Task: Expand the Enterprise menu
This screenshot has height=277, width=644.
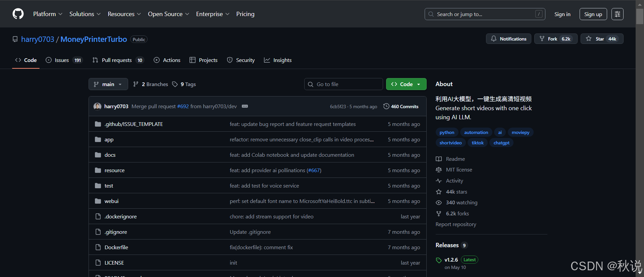Action: (213, 14)
